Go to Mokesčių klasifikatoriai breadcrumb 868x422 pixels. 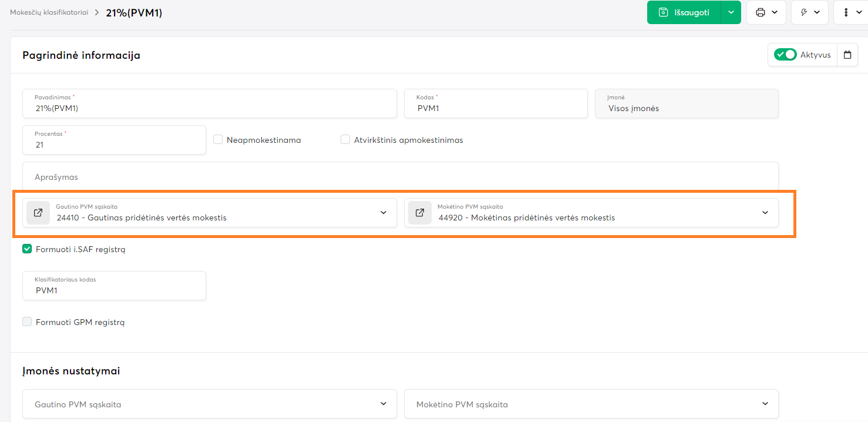49,12
